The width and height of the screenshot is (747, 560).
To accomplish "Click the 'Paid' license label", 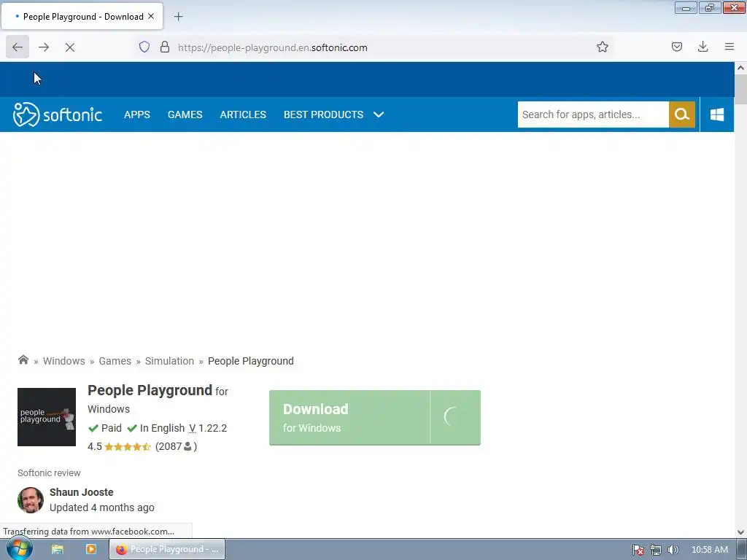I will pos(112,428).
